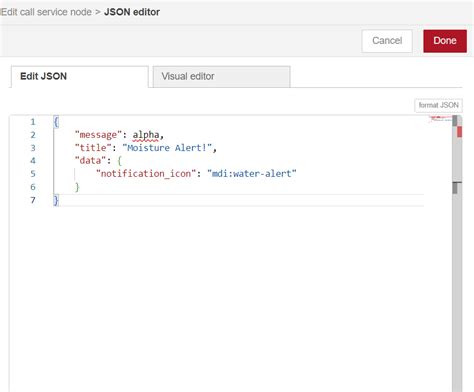Click the format JSON button

(x=438, y=105)
